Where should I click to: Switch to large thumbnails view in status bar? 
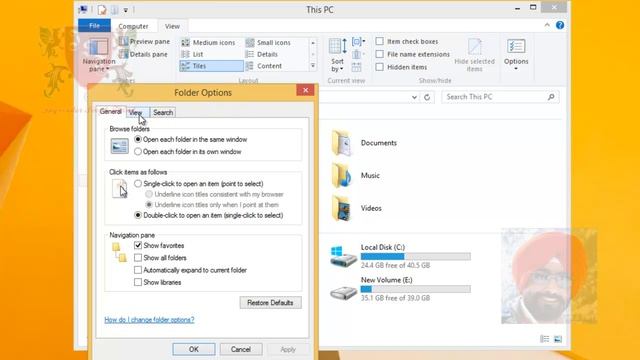pos(558,339)
